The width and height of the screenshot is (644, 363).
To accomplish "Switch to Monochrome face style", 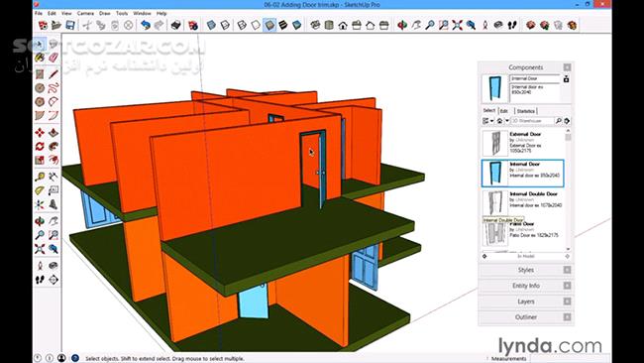I will pyautogui.click(x=296, y=26).
